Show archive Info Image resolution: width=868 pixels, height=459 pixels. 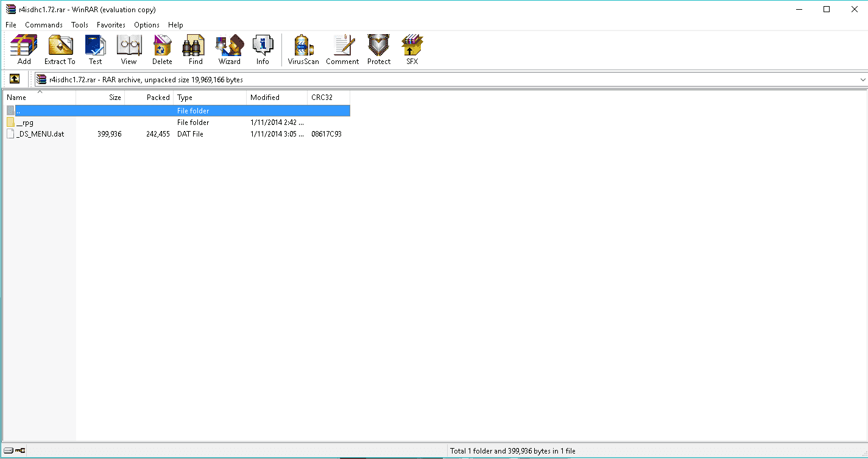click(263, 49)
